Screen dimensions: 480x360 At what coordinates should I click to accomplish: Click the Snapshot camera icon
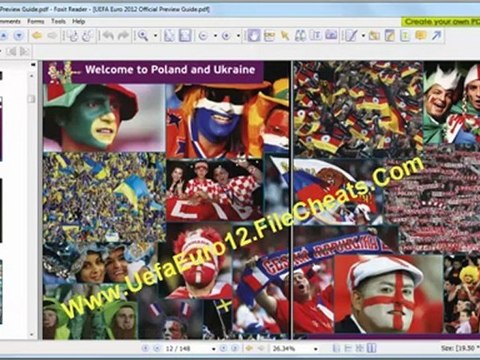point(331,35)
